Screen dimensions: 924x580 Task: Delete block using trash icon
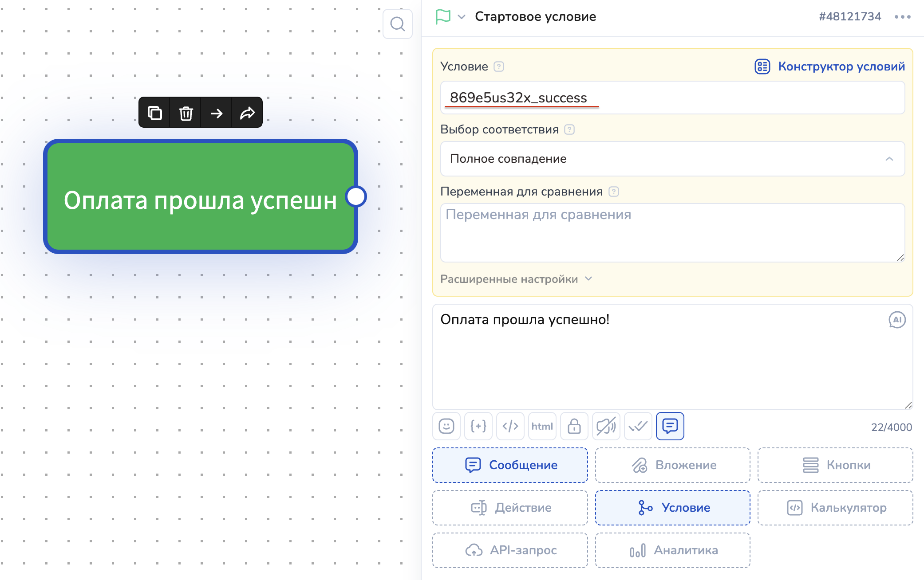(186, 113)
